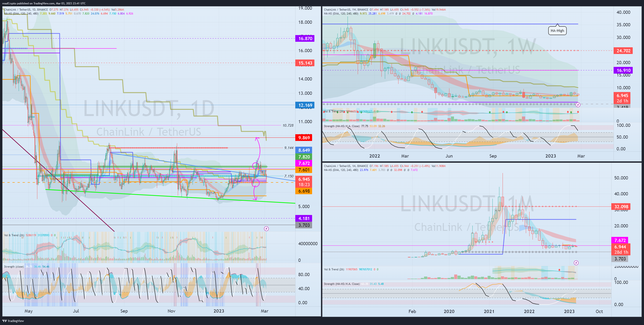Click the TradingView logo at bottom left
The width and height of the screenshot is (644, 325).
[x=13, y=321]
